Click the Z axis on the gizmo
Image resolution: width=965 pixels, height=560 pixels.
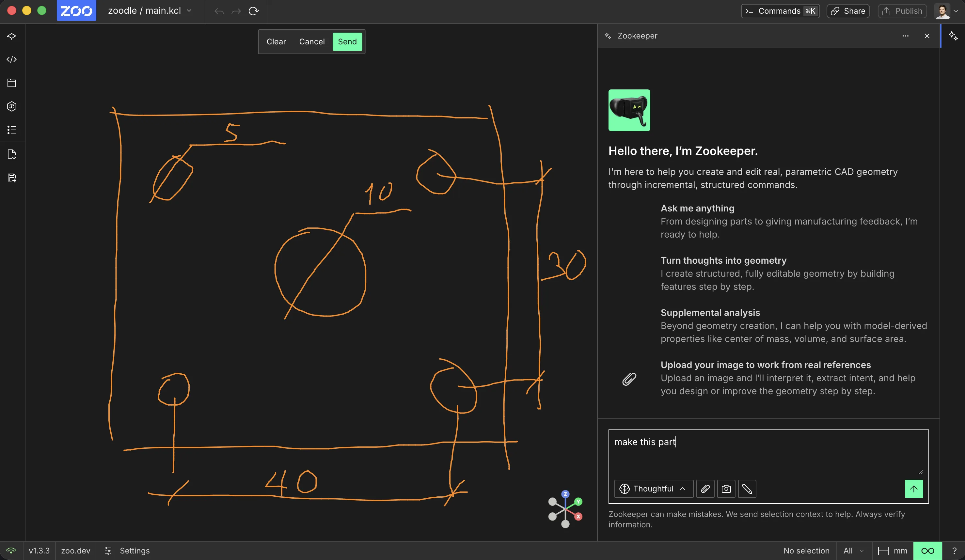point(565,494)
